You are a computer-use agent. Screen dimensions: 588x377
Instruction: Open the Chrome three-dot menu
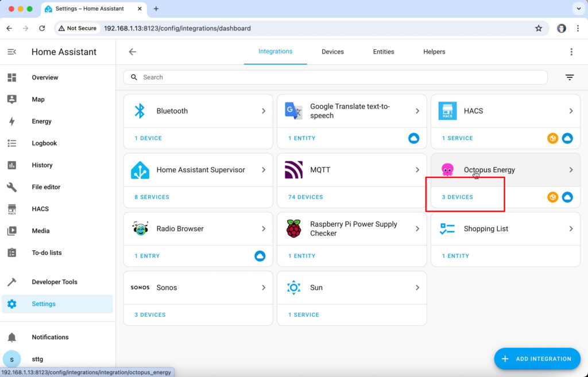tap(578, 29)
